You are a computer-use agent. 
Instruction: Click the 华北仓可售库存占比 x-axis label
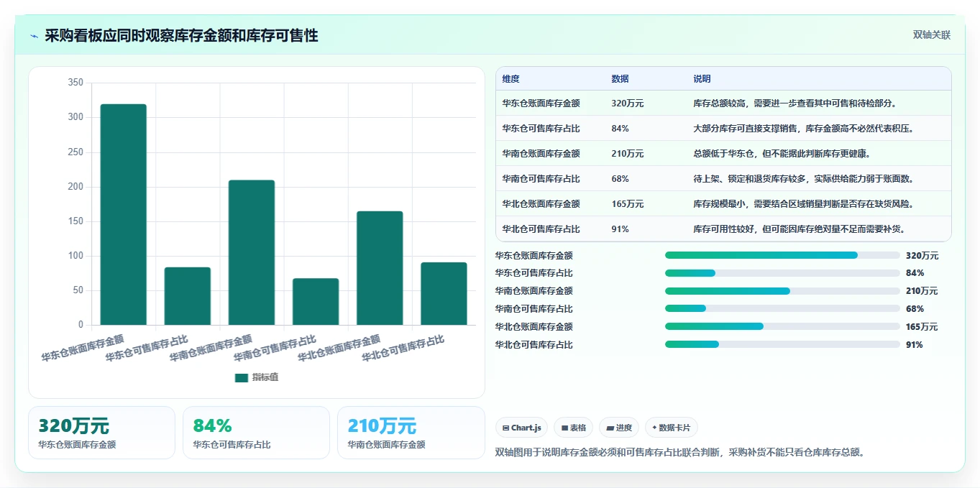[x=403, y=349]
